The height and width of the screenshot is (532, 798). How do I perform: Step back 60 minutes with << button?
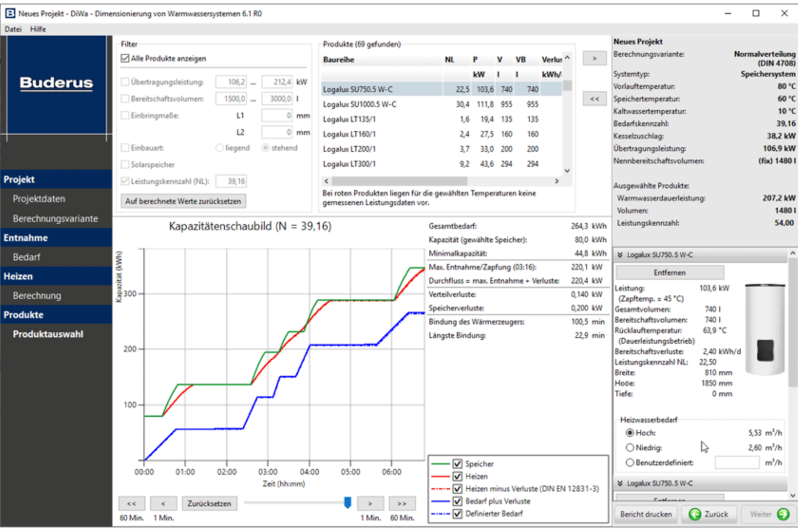[132, 504]
